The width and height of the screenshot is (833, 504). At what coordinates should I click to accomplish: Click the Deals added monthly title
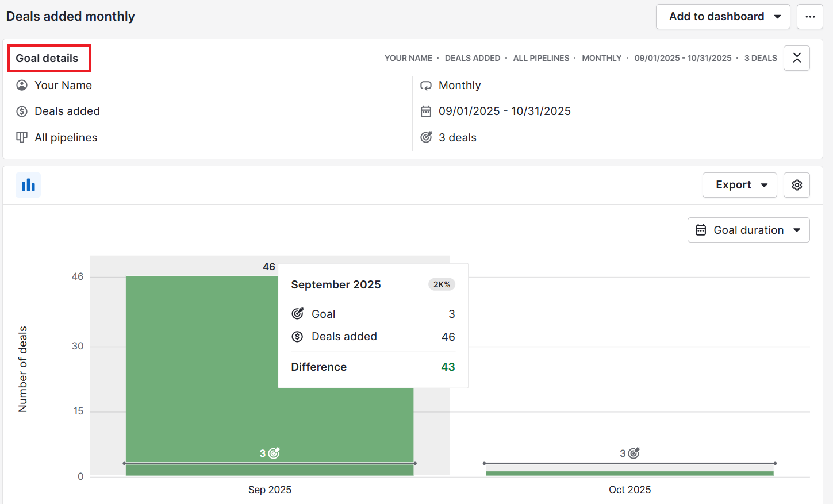pyautogui.click(x=71, y=17)
